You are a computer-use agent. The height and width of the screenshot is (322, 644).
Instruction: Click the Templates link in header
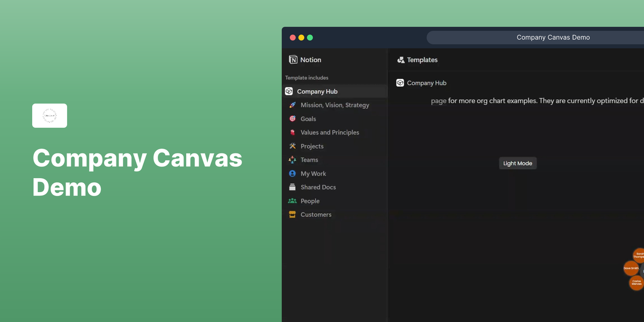(422, 60)
